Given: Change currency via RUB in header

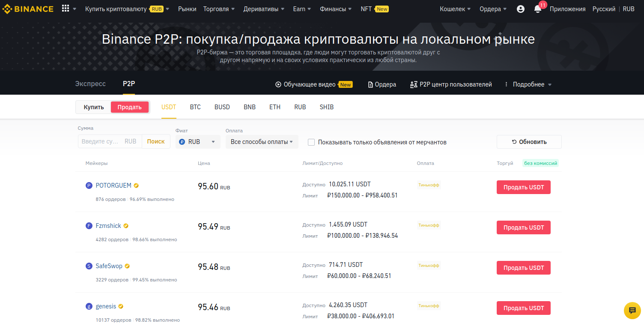Looking at the screenshot, I should [x=629, y=9].
